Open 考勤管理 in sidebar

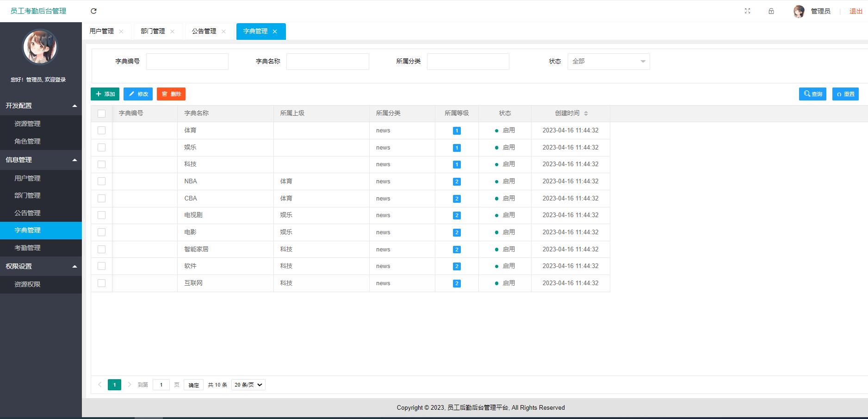(41, 248)
